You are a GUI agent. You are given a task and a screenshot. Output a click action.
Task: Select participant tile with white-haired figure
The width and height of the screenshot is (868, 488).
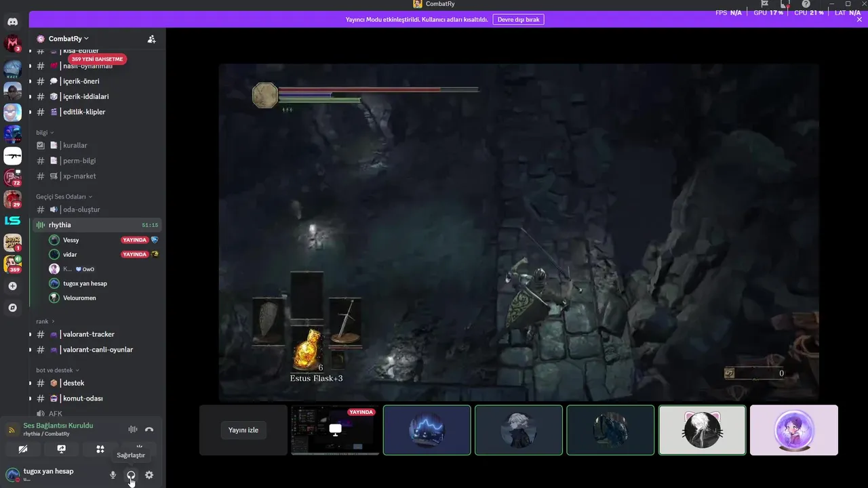pyautogui.click(x=519, y=430)
